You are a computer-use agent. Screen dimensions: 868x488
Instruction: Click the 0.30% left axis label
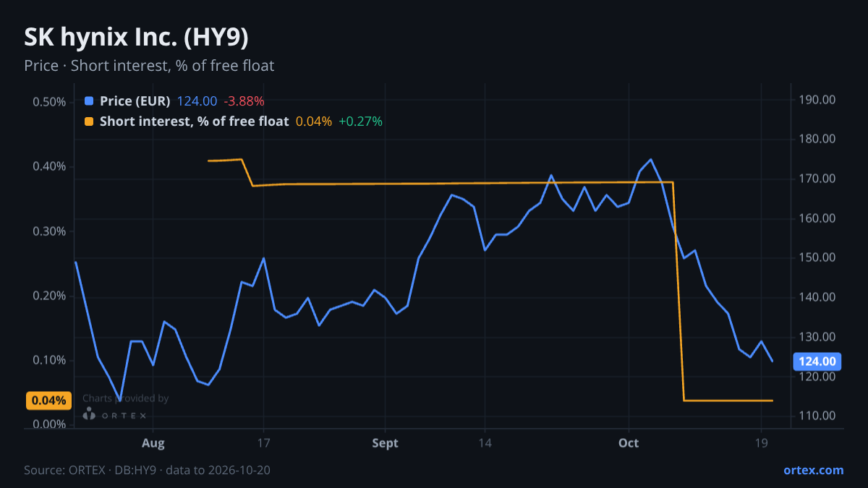[x=49, y=231]
